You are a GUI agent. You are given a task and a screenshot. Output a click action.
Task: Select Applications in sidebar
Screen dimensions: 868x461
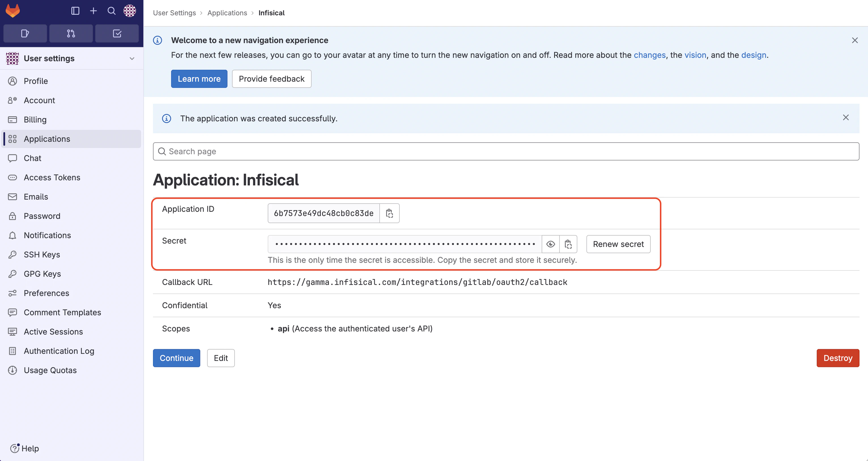point(71,139)
